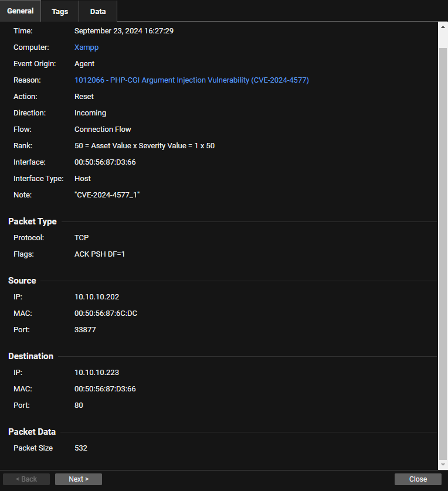Click the scrollbar up arrow
The height and width of the screenshot is (491, 448).
443,27
